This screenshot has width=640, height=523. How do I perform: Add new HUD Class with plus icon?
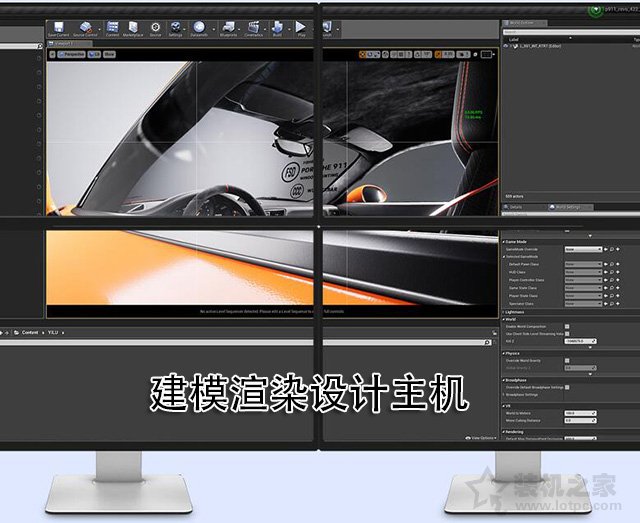618,272
